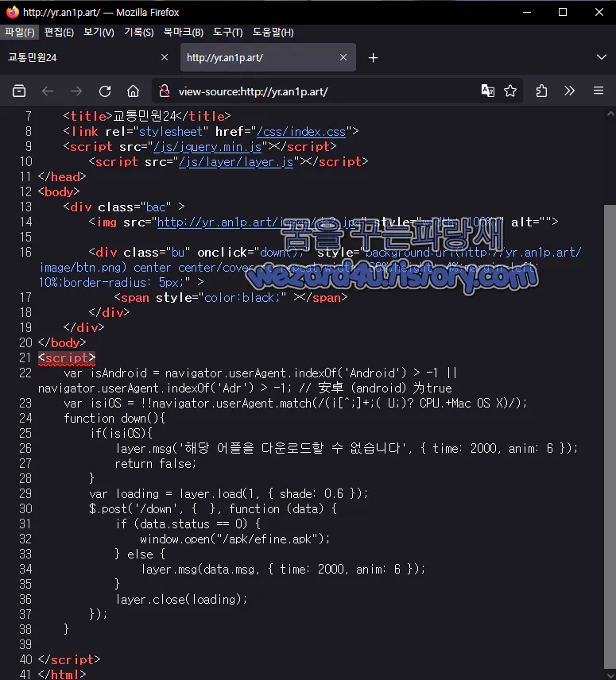Image resolution: width=616 pixels, height=680 pixels.
Task: Go forward with the right arrow
Action: [76, 91]
